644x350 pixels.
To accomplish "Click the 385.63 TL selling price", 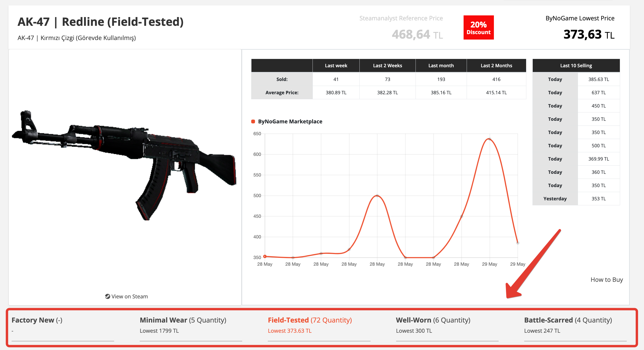I will tap(599, 79).
